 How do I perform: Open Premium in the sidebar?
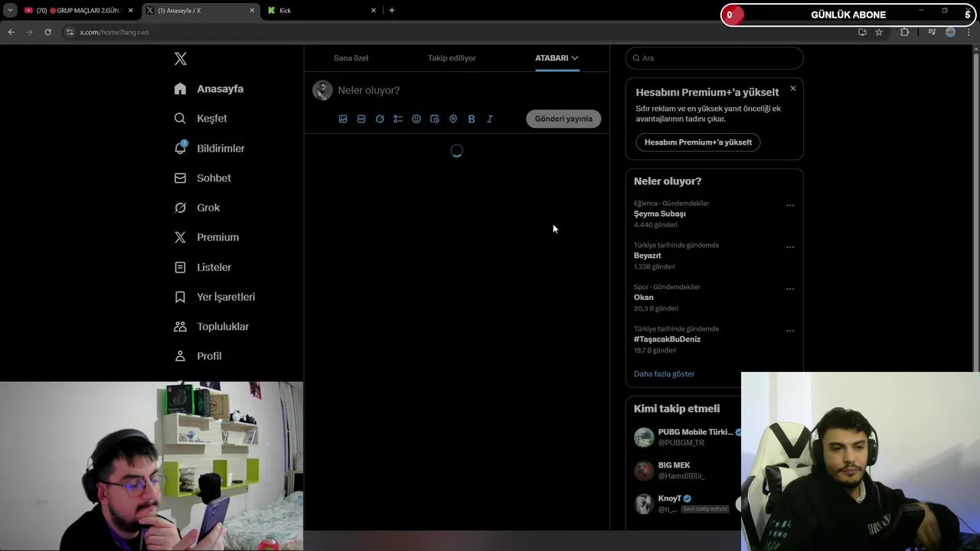tap(206, 237)
